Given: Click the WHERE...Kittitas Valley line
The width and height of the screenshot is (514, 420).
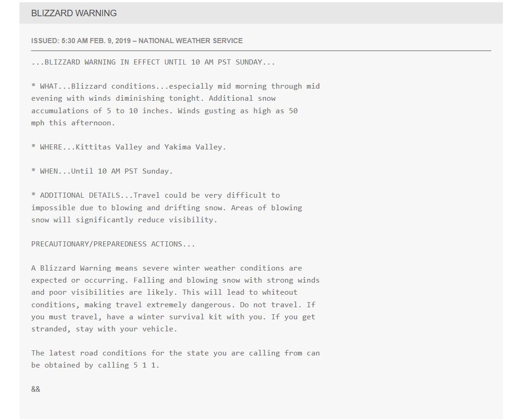Looking at the screenshot, I should tap(128, 147).
